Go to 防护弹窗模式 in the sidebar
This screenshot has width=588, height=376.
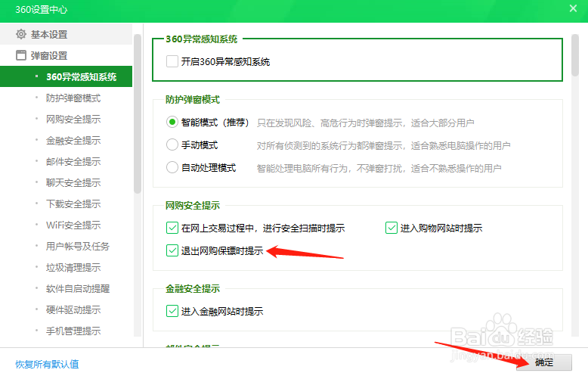[73, 98]
